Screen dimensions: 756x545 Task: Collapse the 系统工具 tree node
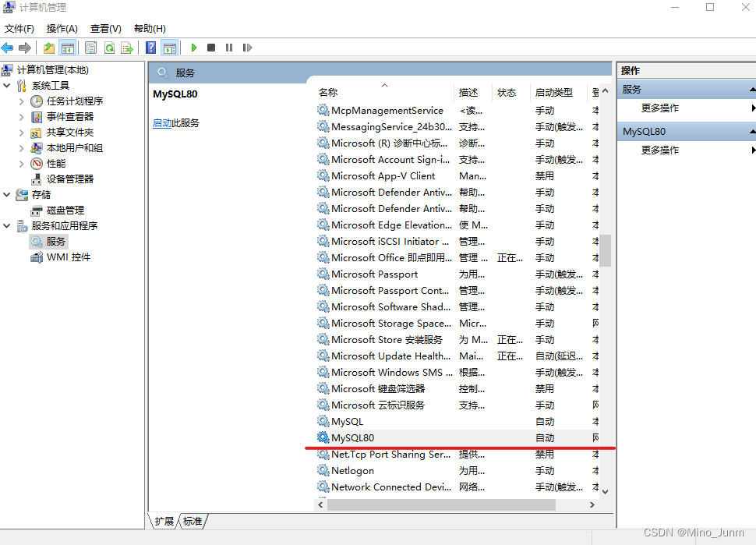pyautogui.click(x=8, y=85)
